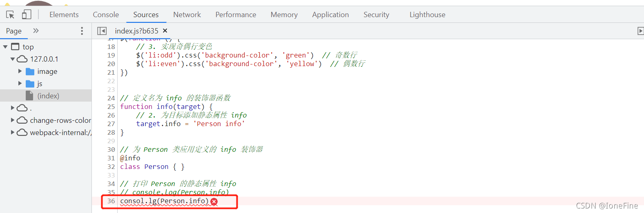Expand the unnamed '.' cloud node
This screenshot has height=213, width=644.
click(x=13, y=108)
